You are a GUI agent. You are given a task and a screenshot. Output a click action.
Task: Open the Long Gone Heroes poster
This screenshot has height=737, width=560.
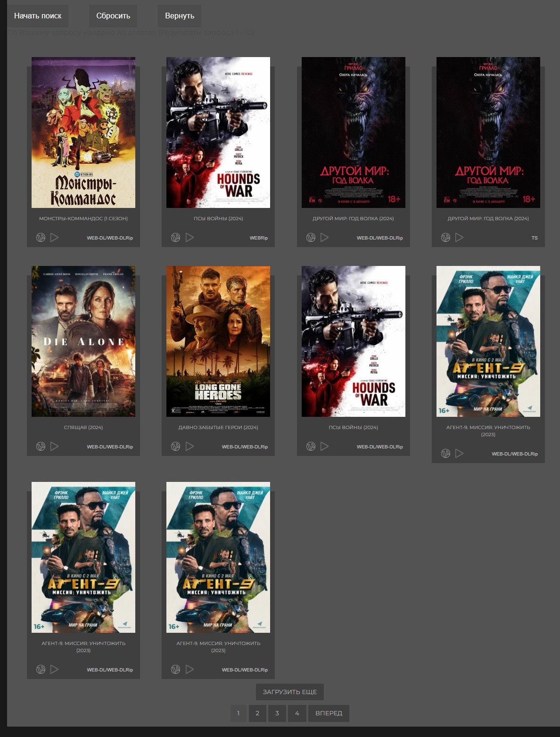218,341
